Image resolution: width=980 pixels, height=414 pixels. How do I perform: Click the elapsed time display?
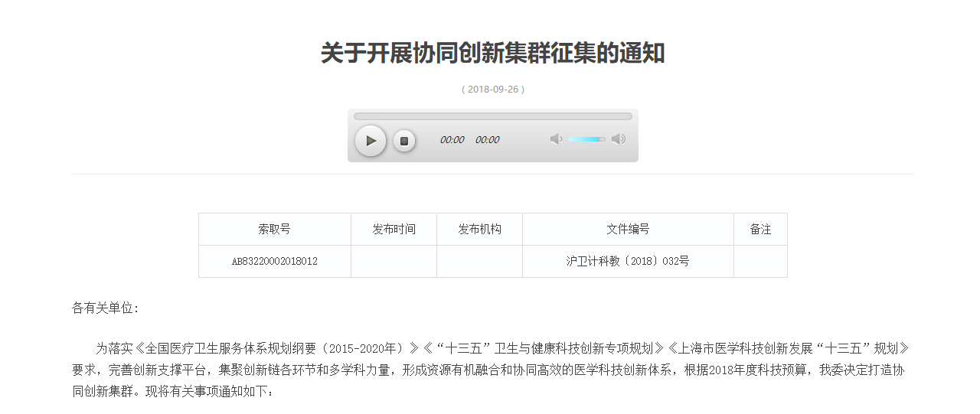pyautogui.click(x=452, y=140)
